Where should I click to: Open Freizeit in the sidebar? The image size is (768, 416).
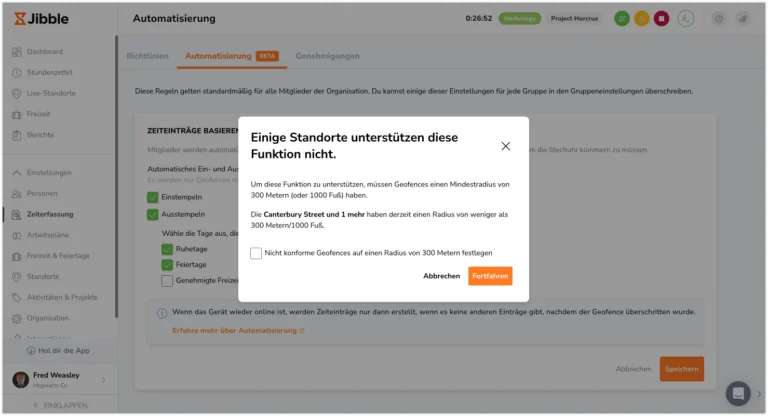tap(38, 114)
